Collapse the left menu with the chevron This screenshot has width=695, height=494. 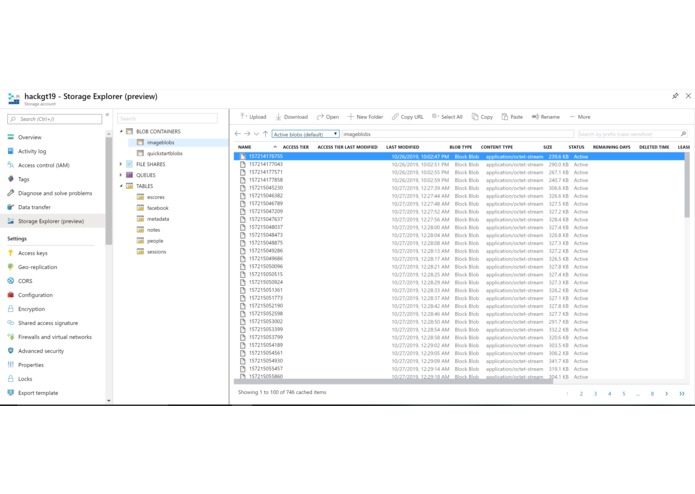click(x=107, y=115)
